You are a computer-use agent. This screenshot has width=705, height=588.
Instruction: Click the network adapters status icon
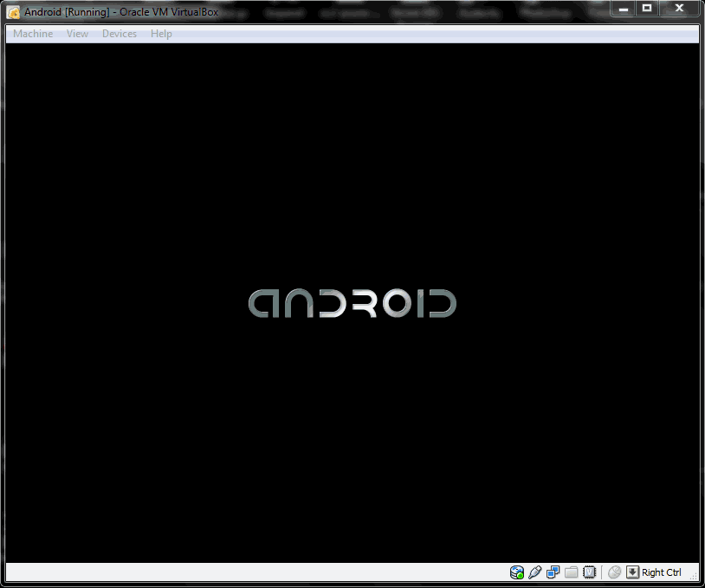tap(553, 572)
